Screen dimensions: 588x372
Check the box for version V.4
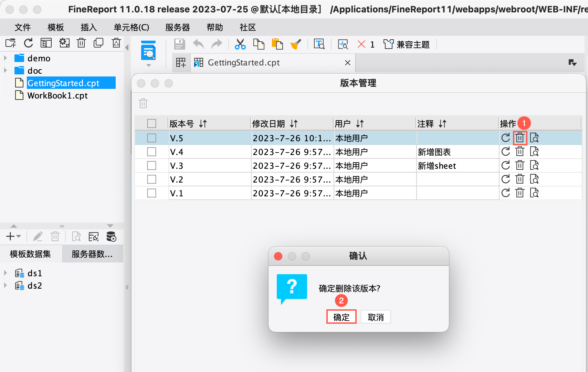point(151,152)
